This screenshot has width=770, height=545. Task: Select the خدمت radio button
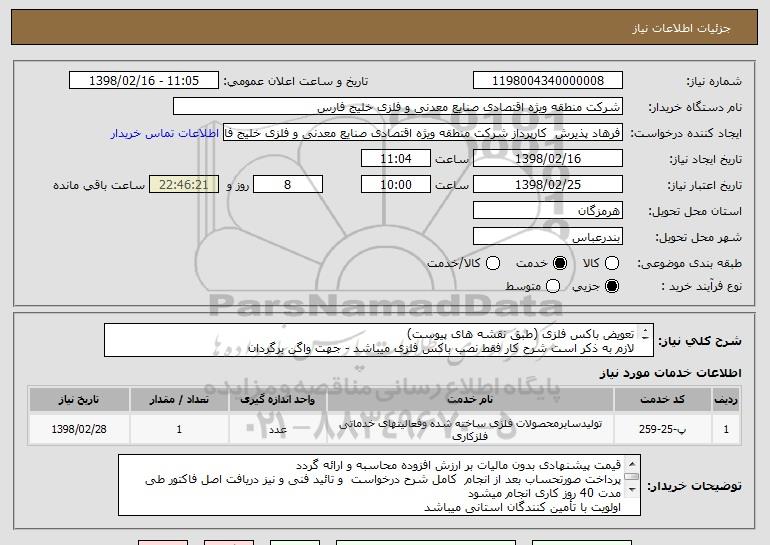(x=559, y=263)
